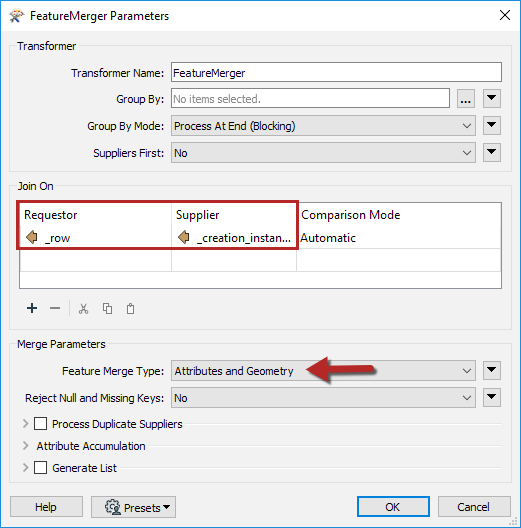This screenshot has width=521, height=528.
Task: Click the Requestor _row attribute arrow icon
Action: point(32,237)
